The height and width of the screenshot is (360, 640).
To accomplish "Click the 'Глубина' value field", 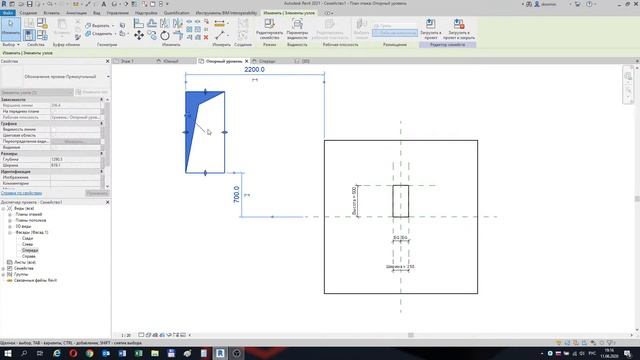I will pyautogui.click(x=75, y=160).
